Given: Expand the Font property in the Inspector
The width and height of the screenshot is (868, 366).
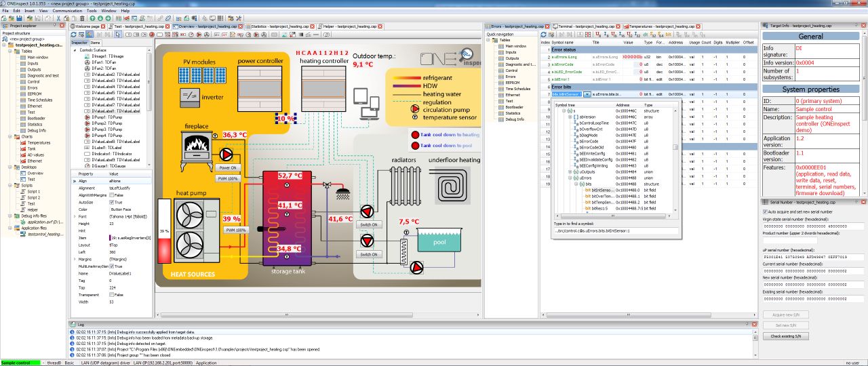Looking at the screenshot, I should tap(75, 216).
